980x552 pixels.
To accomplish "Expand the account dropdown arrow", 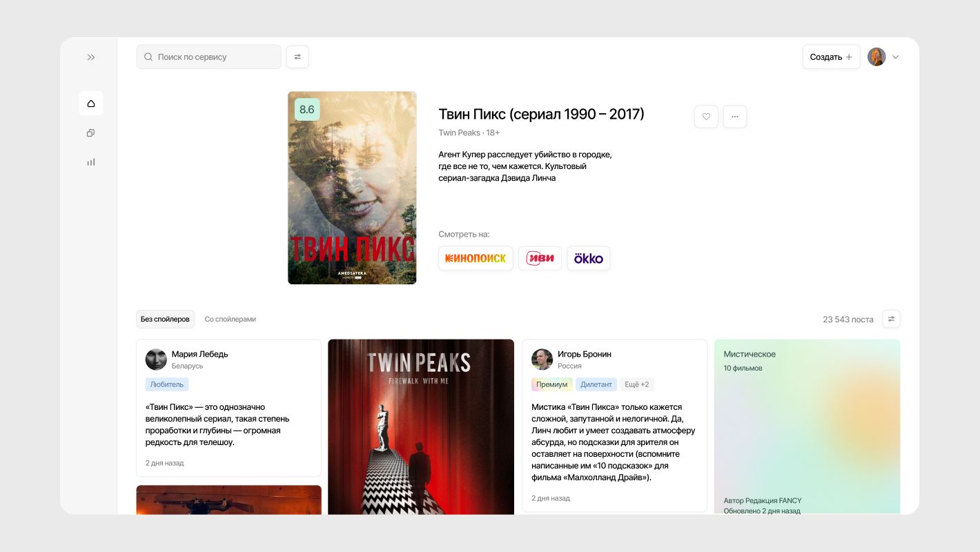I will tap(896, 57).
